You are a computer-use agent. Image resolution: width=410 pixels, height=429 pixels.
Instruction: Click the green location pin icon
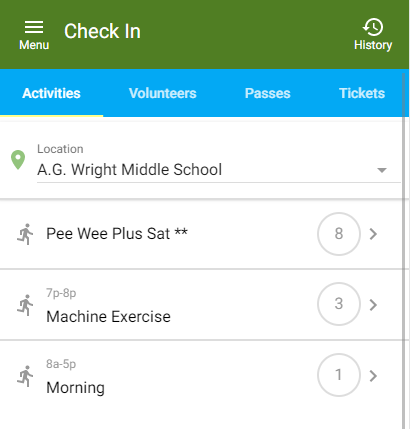18,160
